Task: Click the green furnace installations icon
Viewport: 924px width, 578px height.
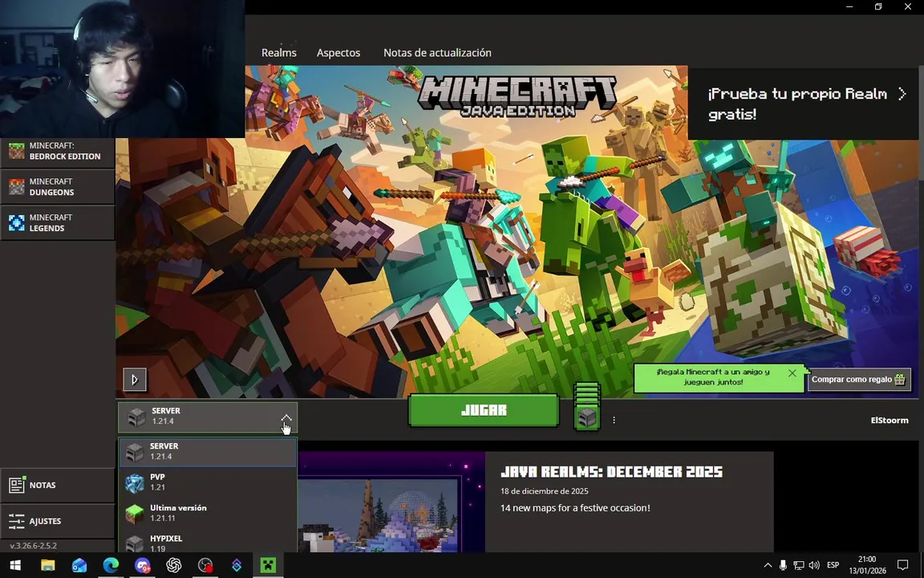Action: pyautogui.click(x=586, y=407)
